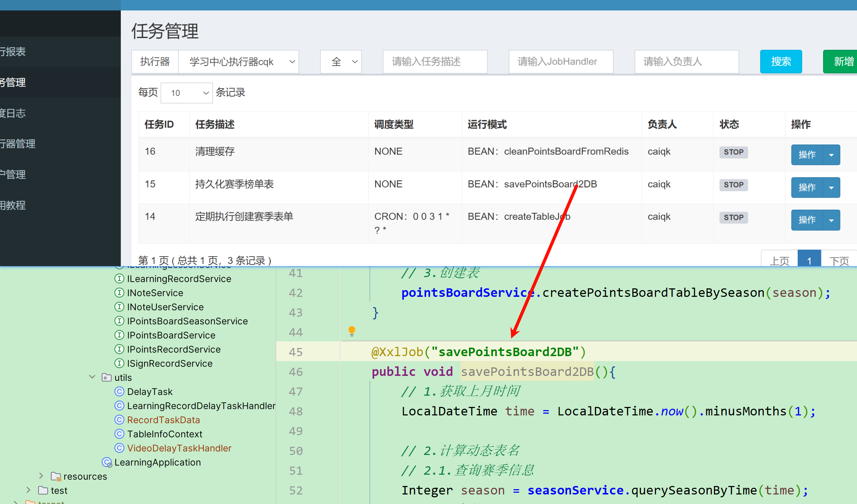
Task: Expand the test folder tree node
Action: pyautogui.click(x=28, y=490)
